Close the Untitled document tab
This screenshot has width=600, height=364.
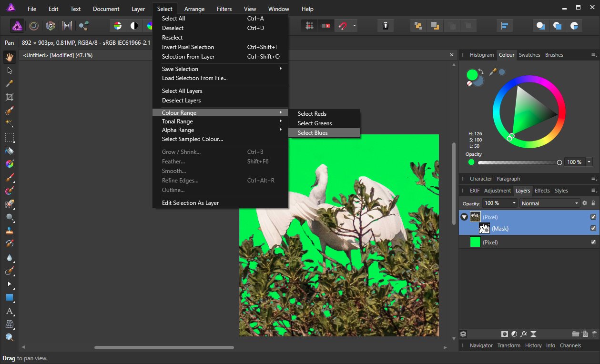tap(452, 55)
